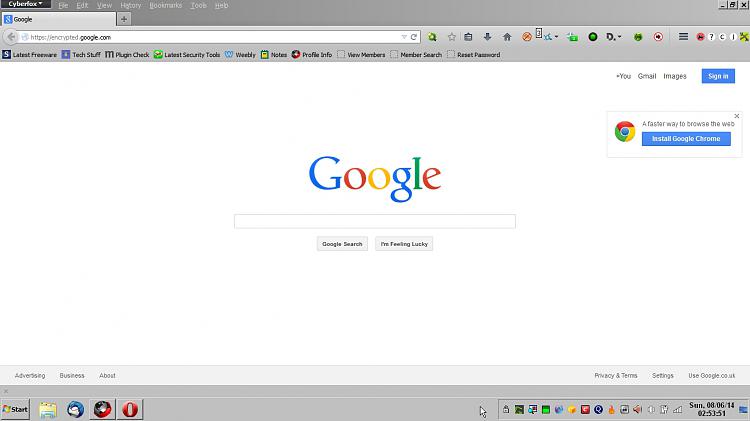This screenshot has width=750, height=421.
Task: Open the Business footer link
Action: (x=72, y=376)
